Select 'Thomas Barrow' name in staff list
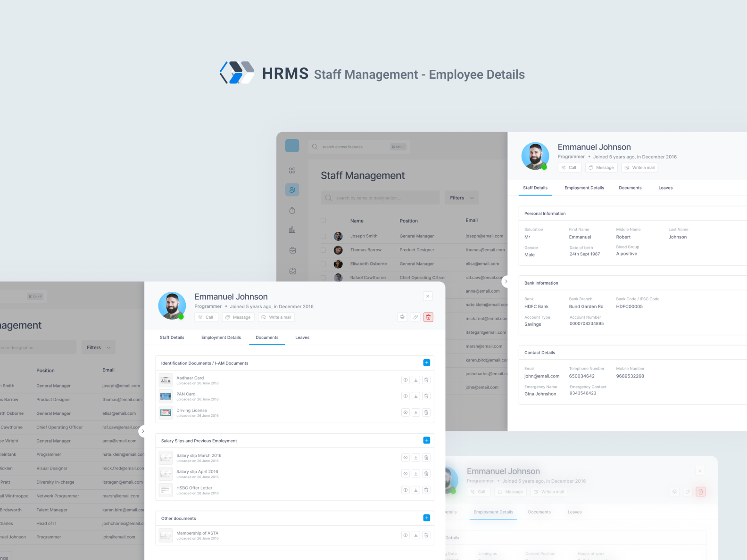The image size is (747, 560). tap(366, 250)
